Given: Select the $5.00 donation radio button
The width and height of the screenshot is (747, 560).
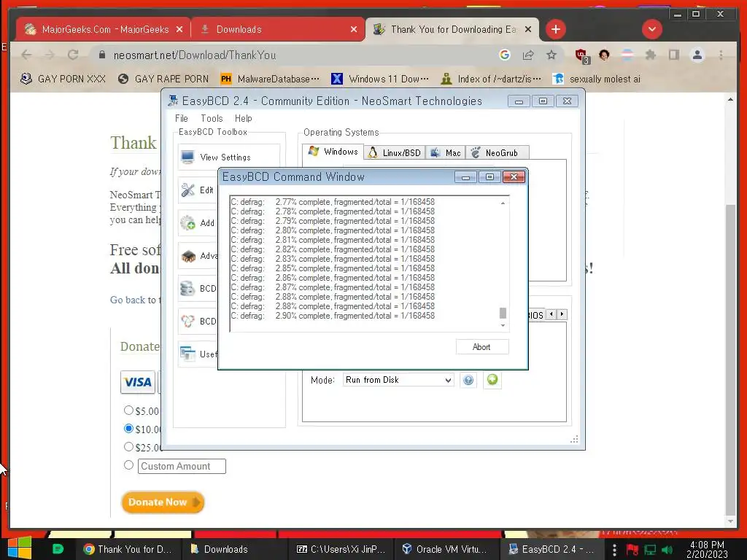Looking at the screenshot, I should [x=128, y=410].
